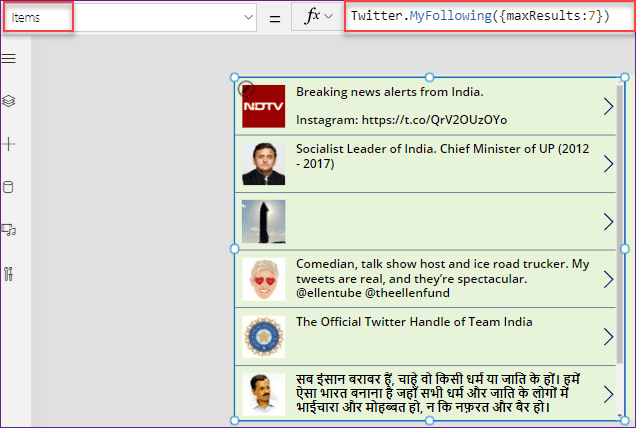The image size is (636, 428).
Task: Open the Tree view layers icon
Action: 9,101
